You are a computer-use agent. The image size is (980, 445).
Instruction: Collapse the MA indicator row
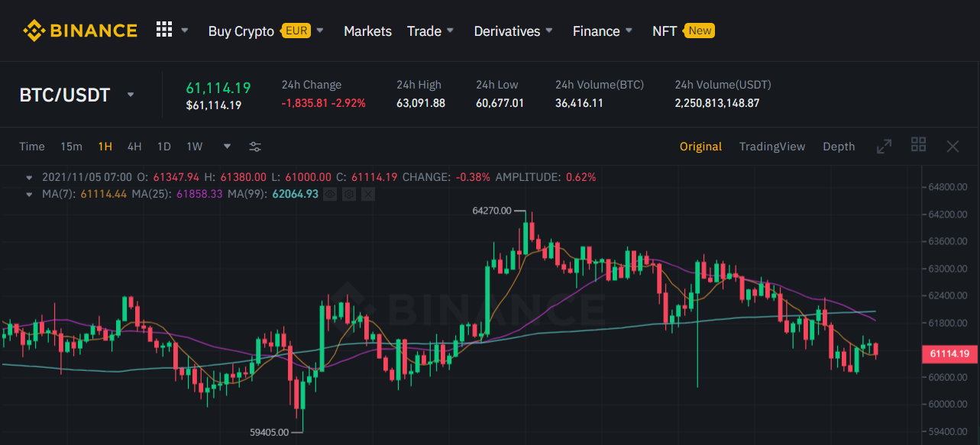pyautogui.click(x=29, y=194)
